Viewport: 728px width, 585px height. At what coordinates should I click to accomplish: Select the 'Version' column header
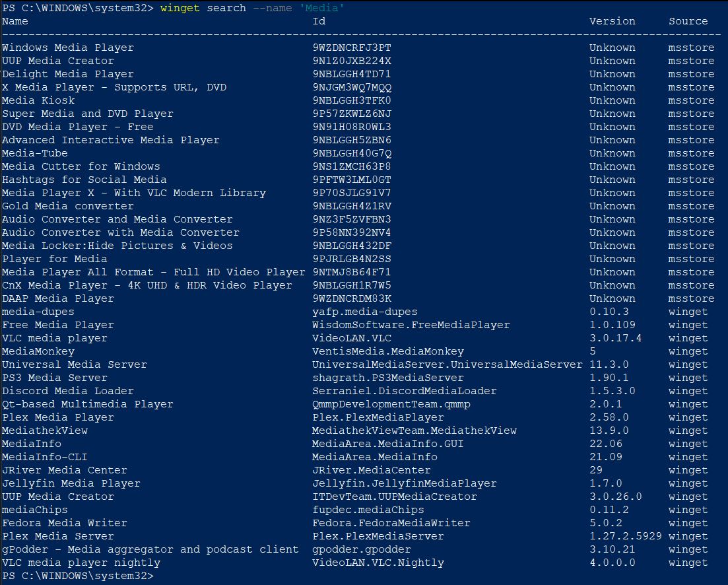[612, 21]
